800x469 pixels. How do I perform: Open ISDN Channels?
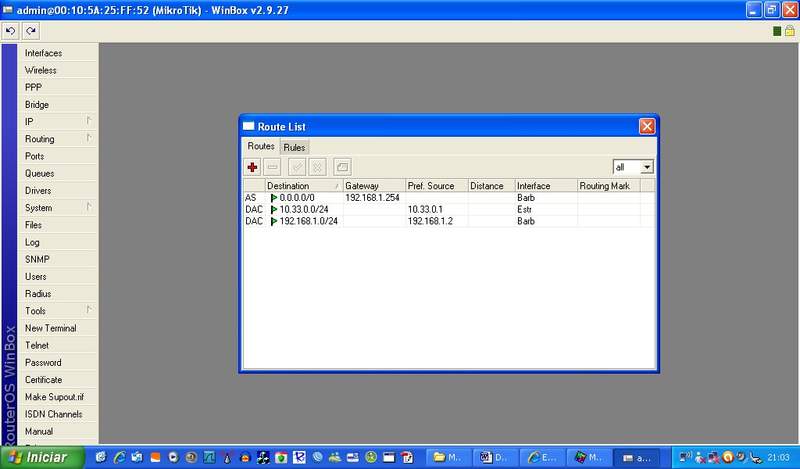click(x=57, y=414)
